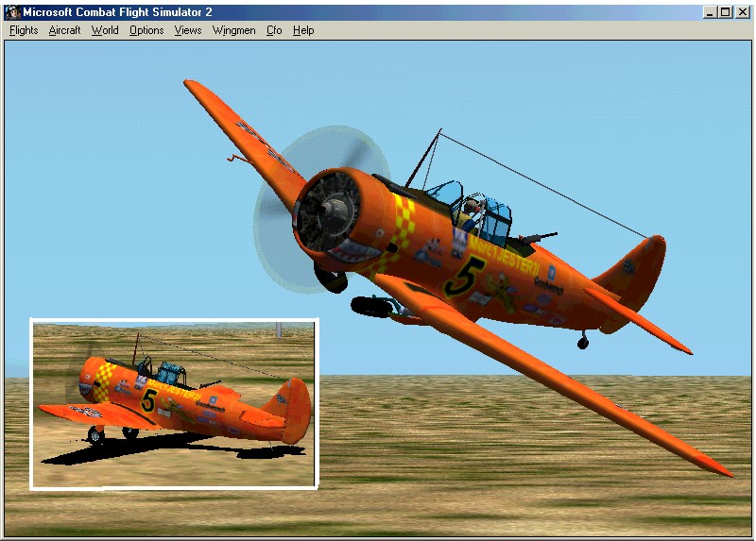This screenshot has width=756, height=541.
Task: Maximize the simulator window
Action: pos(726,12)
